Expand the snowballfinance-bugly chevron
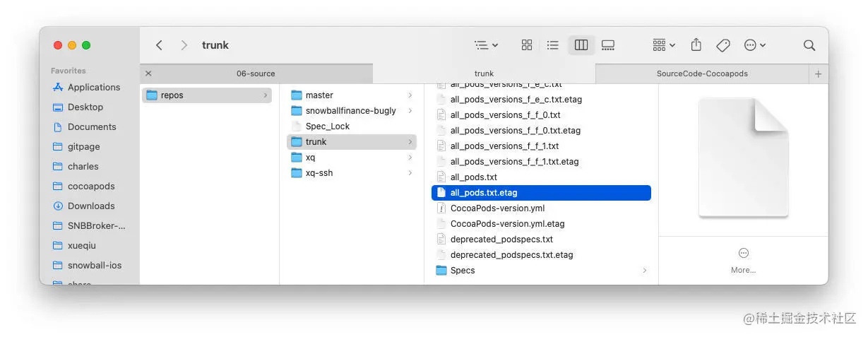868x337 pixels. [410, 111]
